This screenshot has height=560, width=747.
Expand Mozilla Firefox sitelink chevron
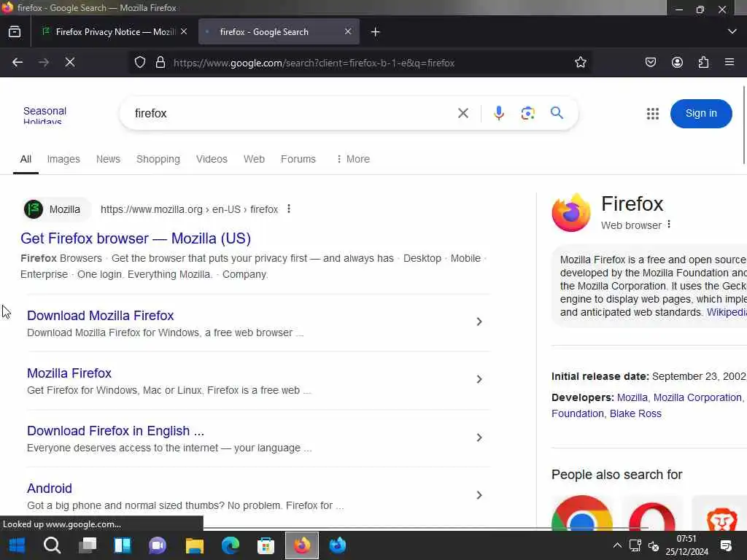click(479, 379)
